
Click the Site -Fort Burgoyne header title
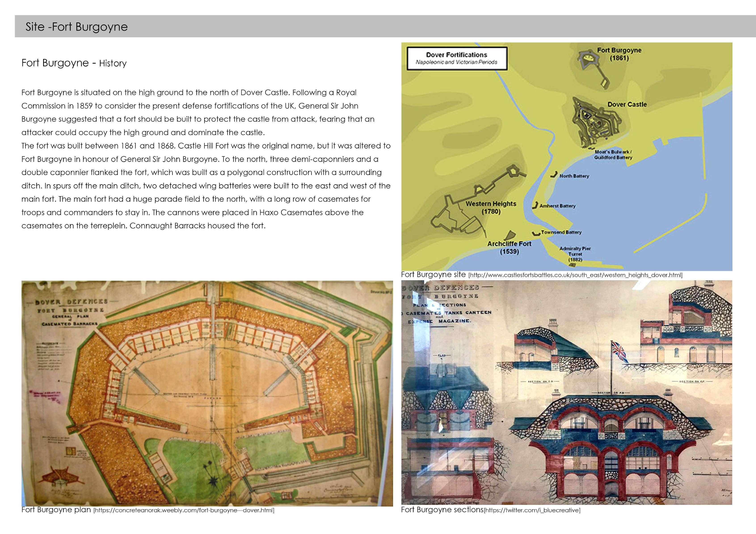click(77, 27)
